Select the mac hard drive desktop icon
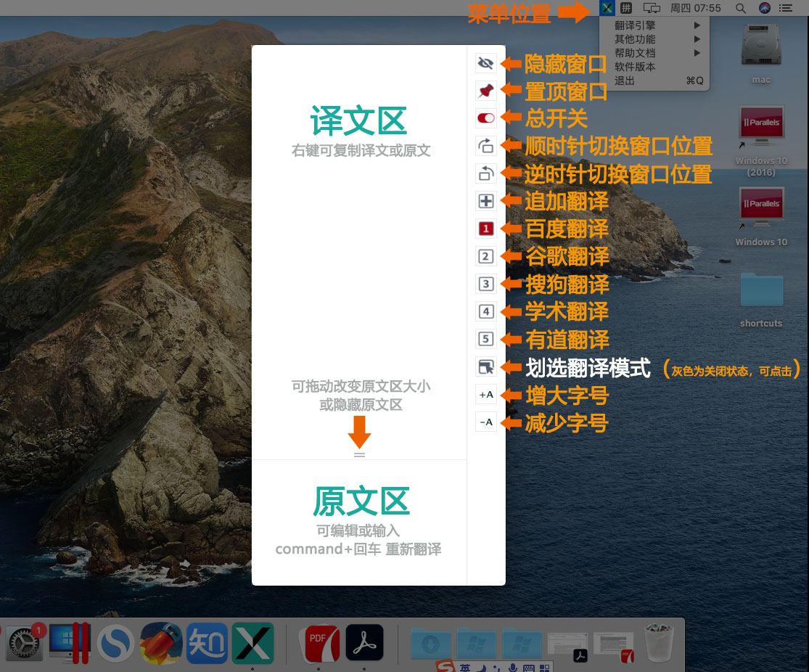This screenshot has width=809, height=672. (x=761, y=54)
